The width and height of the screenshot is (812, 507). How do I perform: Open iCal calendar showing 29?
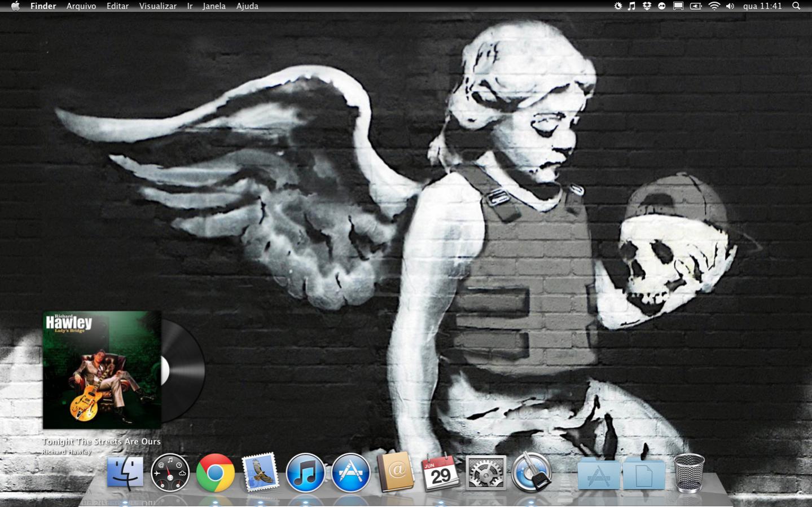coord(441,473)
